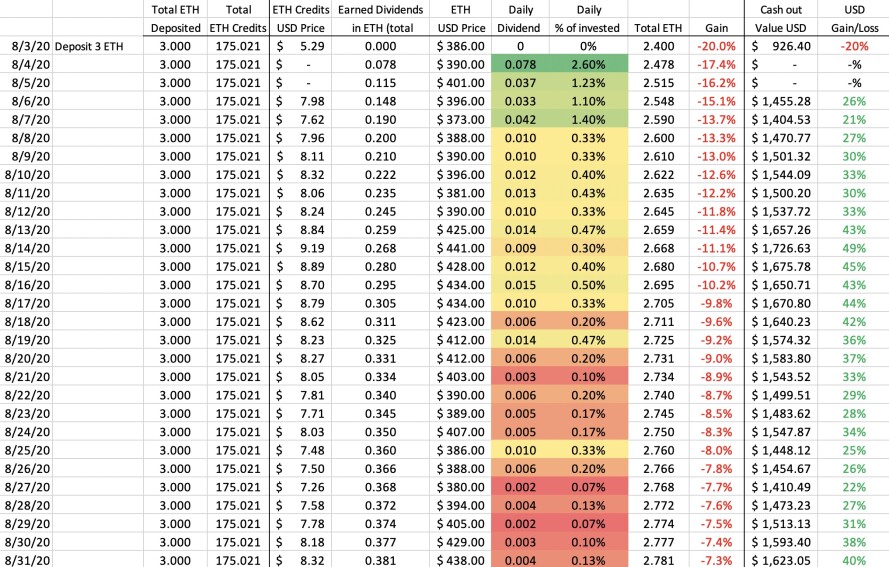Select the green 2.60% daily percentage cell
The height and width of the screenshot is (567, 889).
point(588,65)
